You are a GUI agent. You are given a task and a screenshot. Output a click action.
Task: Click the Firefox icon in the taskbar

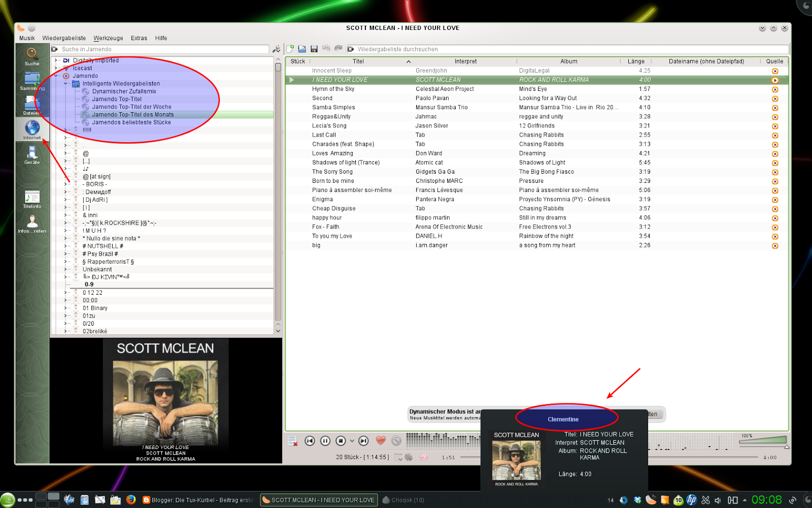click(130, 500)
